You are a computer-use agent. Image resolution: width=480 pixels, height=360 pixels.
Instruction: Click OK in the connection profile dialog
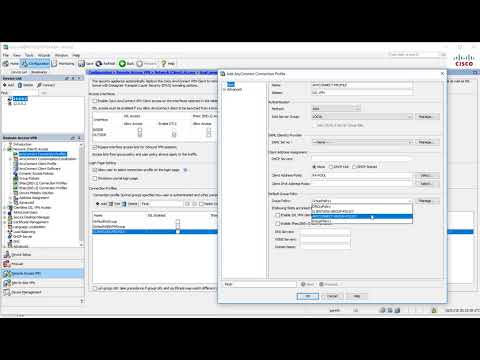coord(308,296)
